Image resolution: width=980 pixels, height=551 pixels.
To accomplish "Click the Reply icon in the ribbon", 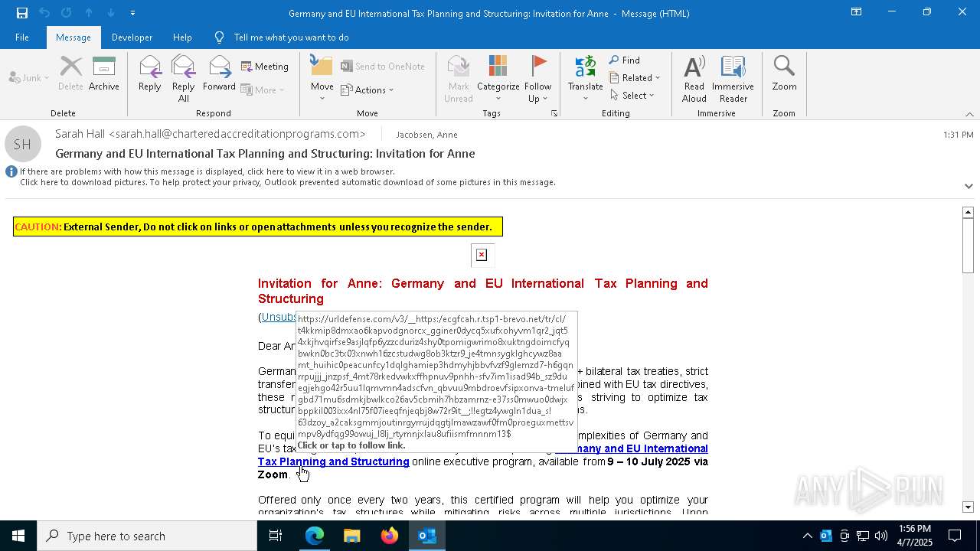I will (150, 74).
